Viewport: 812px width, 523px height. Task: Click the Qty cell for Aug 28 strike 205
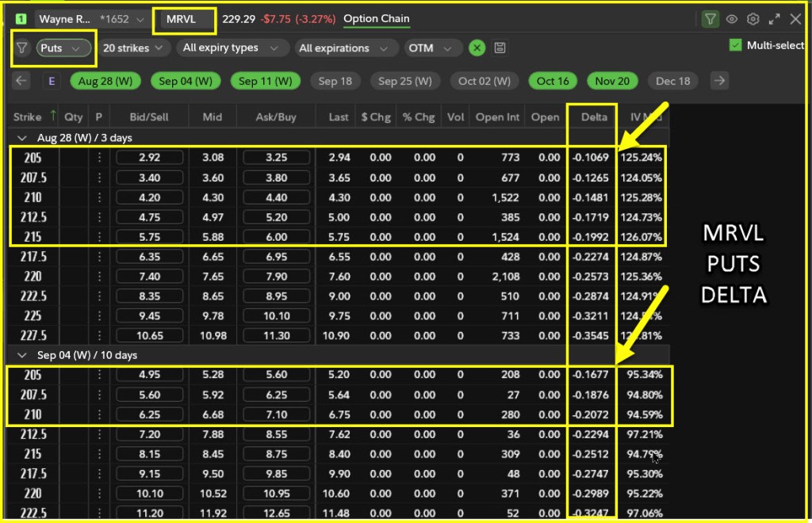73,158
